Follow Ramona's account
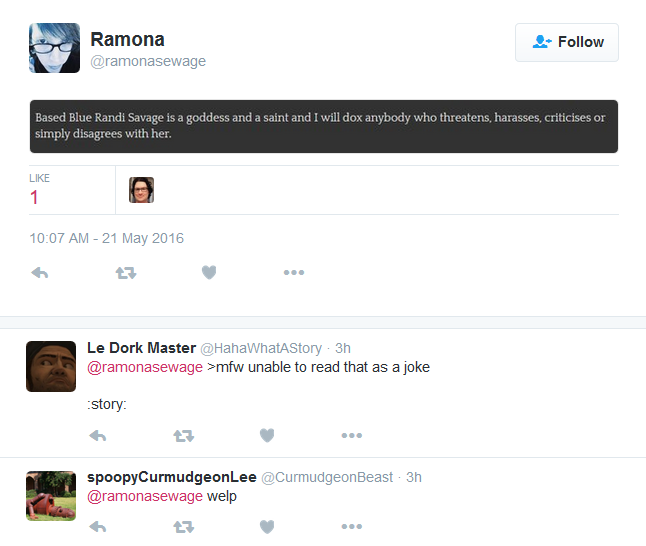 [567, 42]
